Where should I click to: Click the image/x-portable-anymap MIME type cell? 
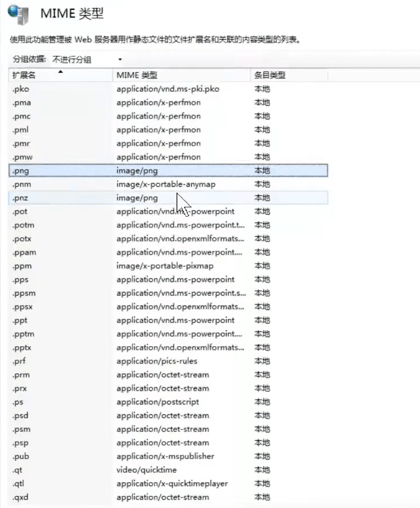point(166,184)
